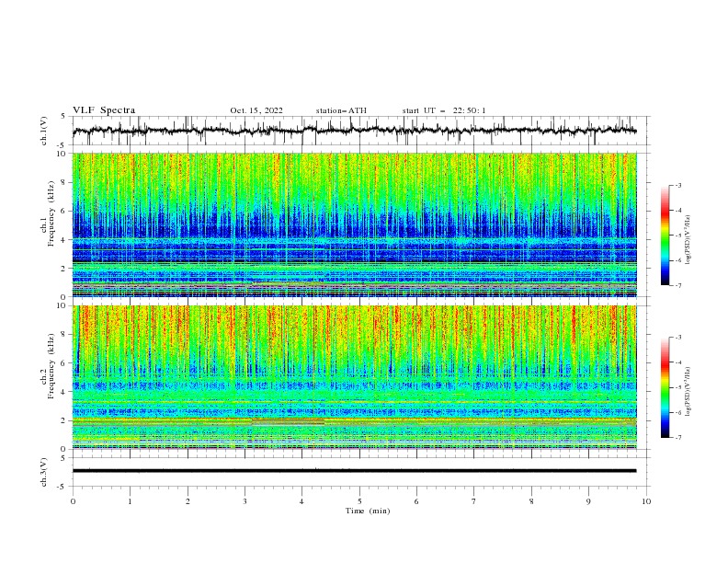Click time-axis tick label "9"
The height and width of the screenshot is (563, 728).
click(x=588, y=501)
